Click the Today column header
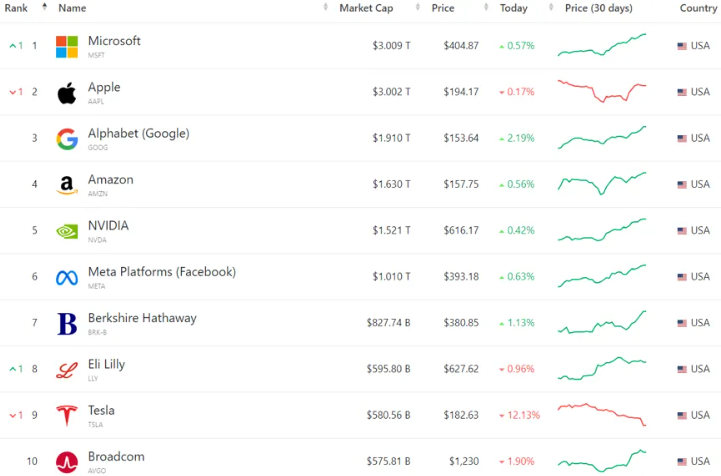This screenshot has height=476, width=721. 514,8
